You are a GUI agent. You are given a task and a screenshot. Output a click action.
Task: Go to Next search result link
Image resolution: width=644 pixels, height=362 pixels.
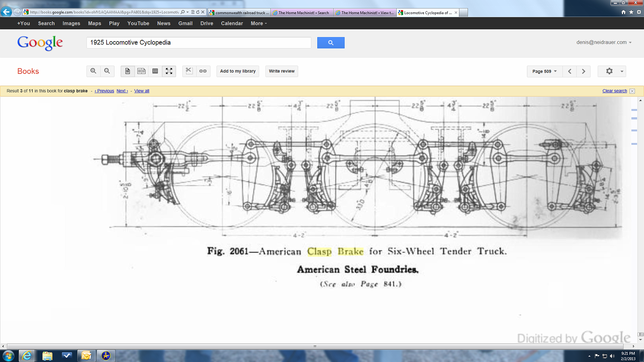coord(122,91)
